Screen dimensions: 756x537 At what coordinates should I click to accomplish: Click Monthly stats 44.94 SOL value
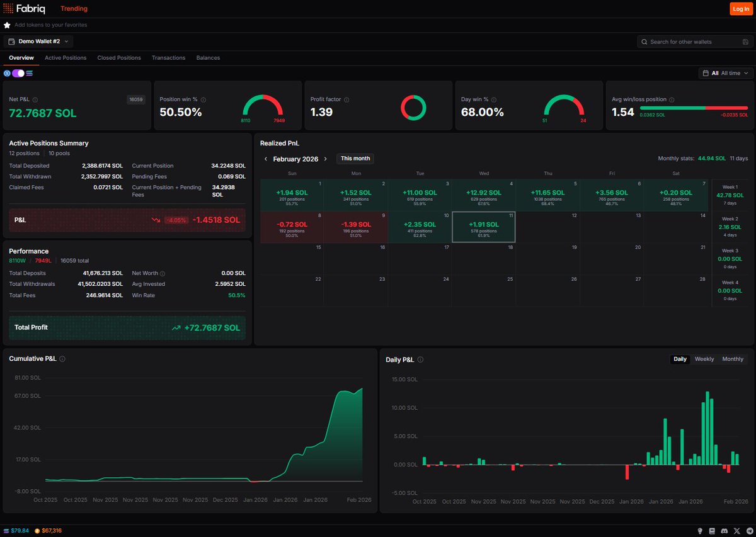coord(711,159)
